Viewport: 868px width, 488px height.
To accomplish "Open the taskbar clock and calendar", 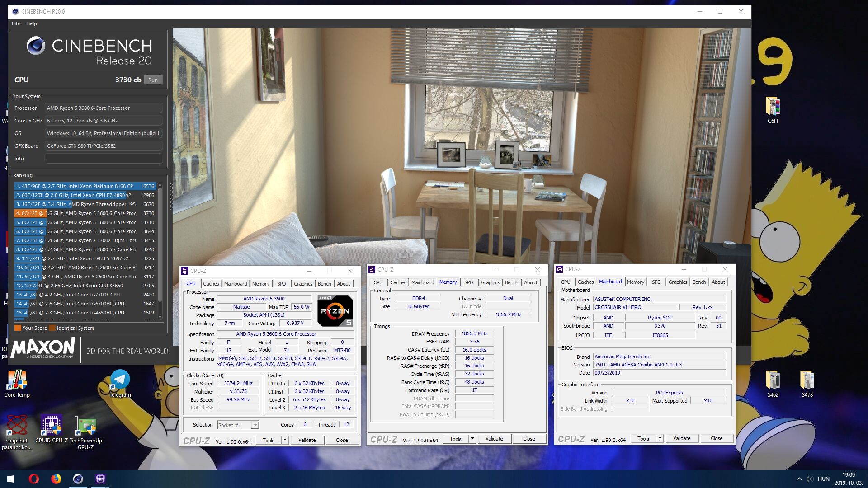I will pos(849,479).
